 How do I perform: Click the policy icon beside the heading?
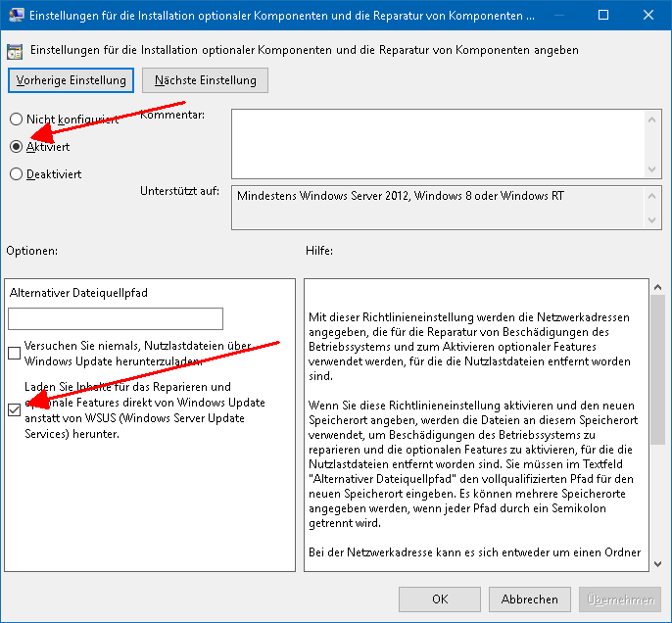[17, 49]
